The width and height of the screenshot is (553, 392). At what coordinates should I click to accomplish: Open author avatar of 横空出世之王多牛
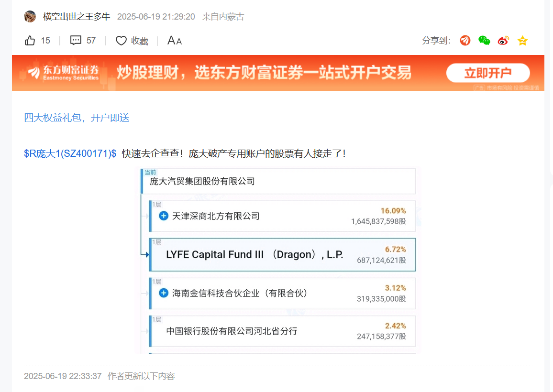pos(30,17)
